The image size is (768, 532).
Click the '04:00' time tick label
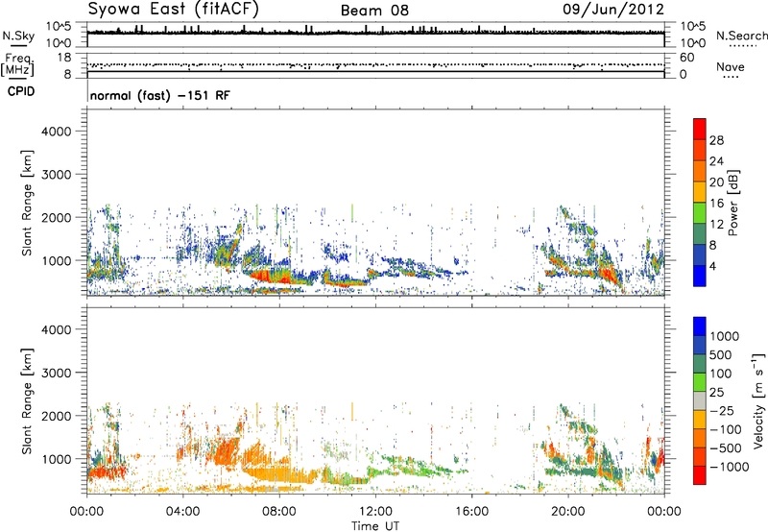point(182,512)
